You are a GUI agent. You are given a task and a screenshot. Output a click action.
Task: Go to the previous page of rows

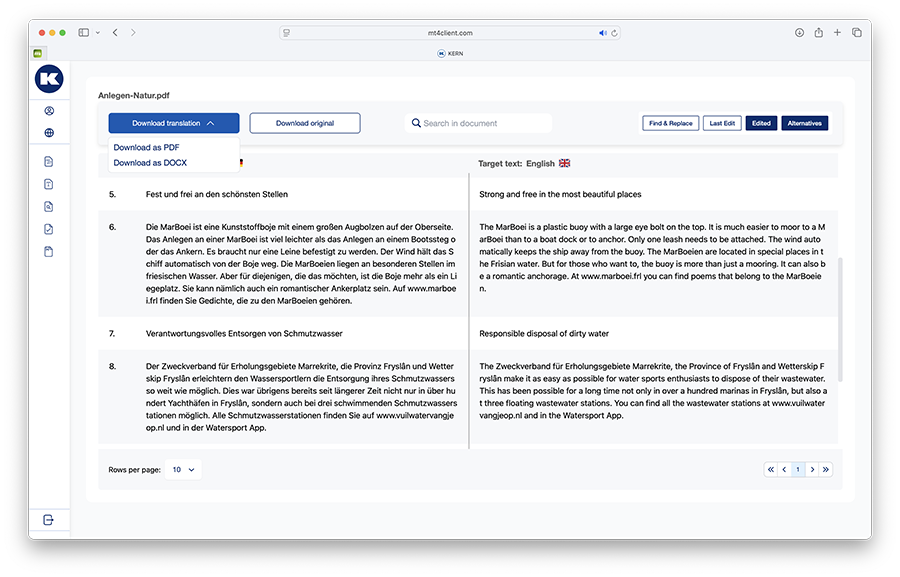point(784,470)
